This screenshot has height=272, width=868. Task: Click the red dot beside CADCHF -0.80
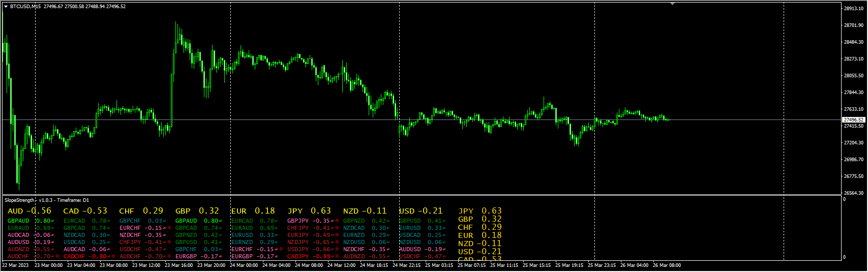pyautogui.click(x=113, y=256)
